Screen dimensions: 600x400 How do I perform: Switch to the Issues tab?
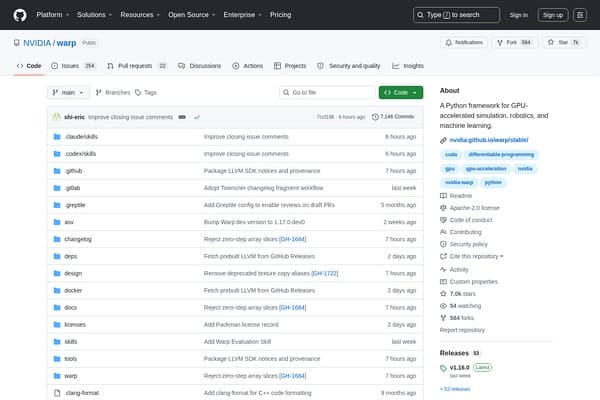click(73, 66)
